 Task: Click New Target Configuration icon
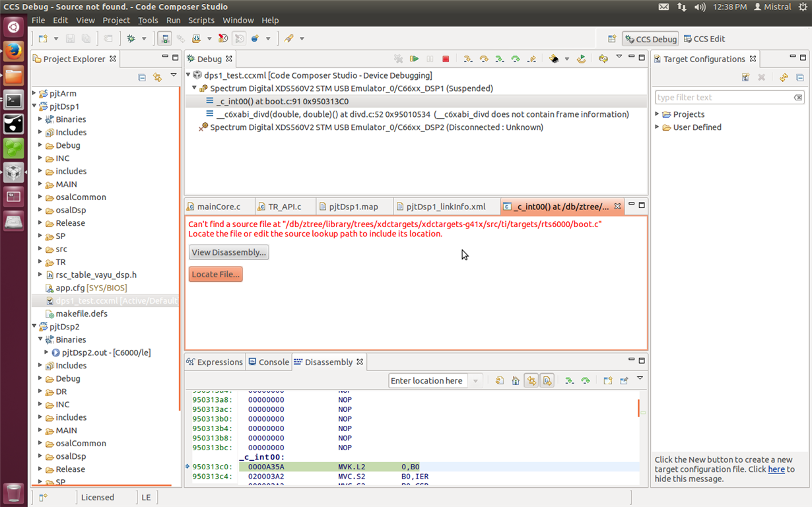745,77
